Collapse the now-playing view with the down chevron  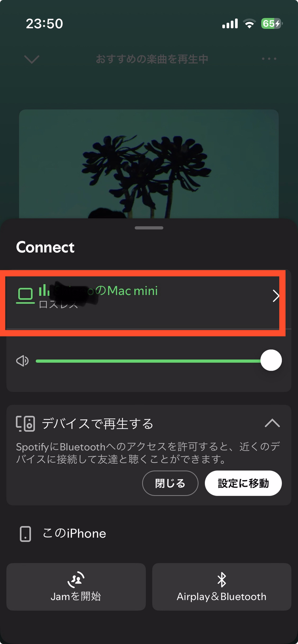[32, 59]
